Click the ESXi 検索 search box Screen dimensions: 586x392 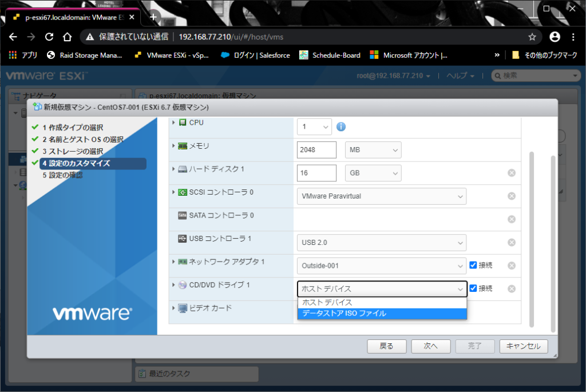(x=536, y=76)
